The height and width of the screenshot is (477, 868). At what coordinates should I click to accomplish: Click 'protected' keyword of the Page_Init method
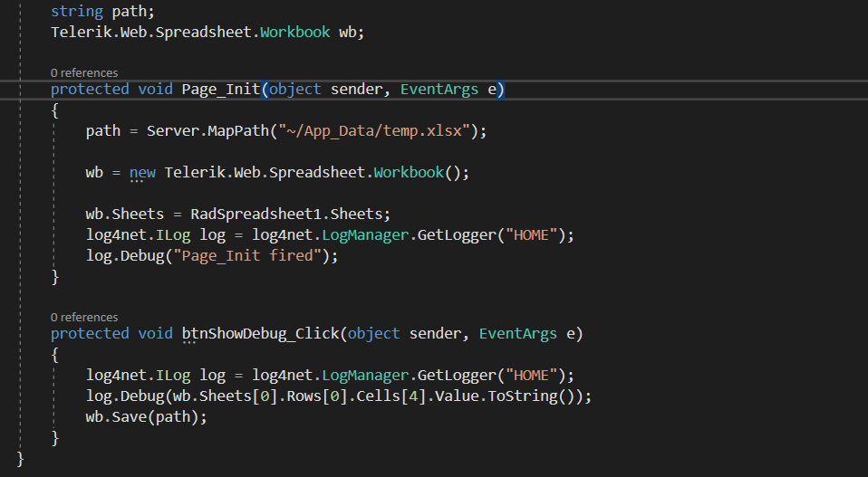[90, 90]
